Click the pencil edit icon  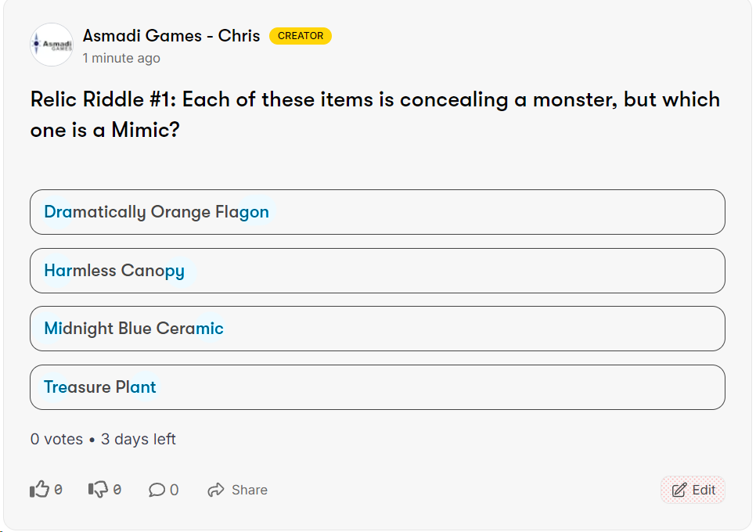[679, 490]
